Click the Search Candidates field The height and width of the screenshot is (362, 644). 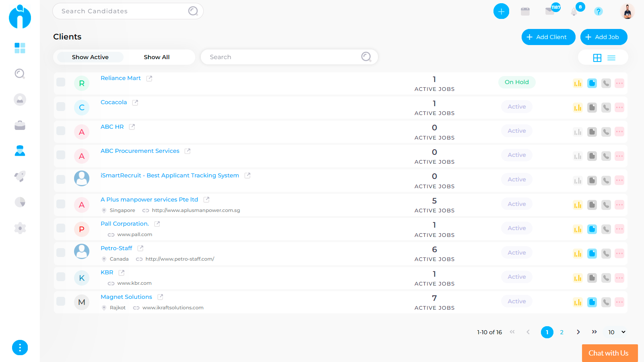click(128, 11)
